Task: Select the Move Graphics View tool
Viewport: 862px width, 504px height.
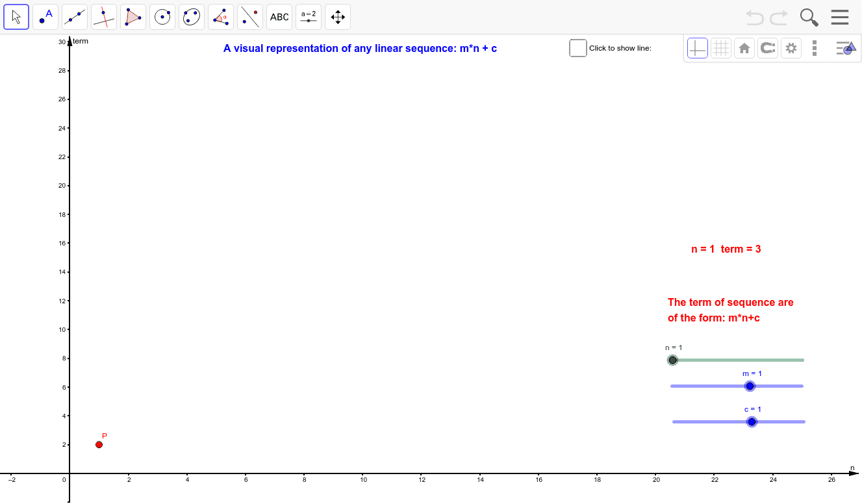Action: [338, 17]
